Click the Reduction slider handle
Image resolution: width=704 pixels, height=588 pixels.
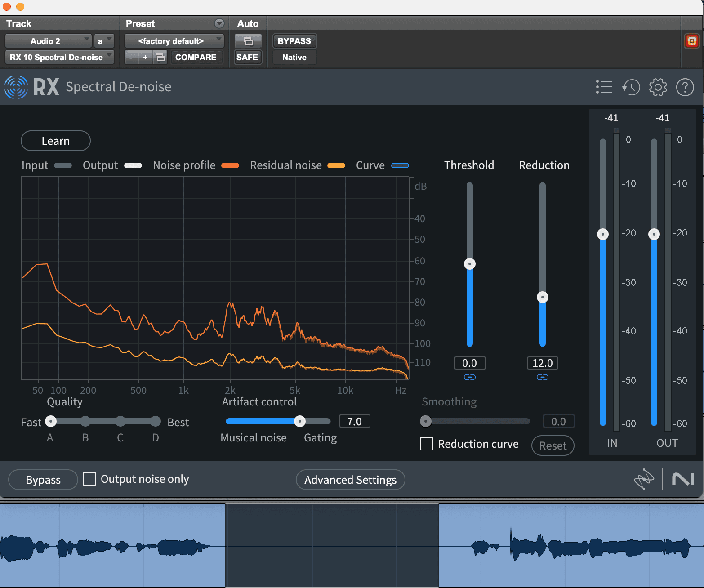pos(543,297)
